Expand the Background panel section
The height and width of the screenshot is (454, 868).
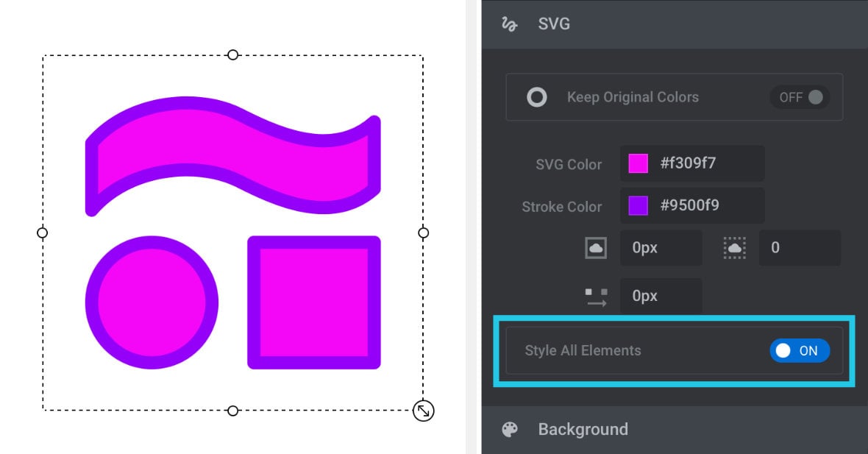pyautogui.click(x=675, y=430)
